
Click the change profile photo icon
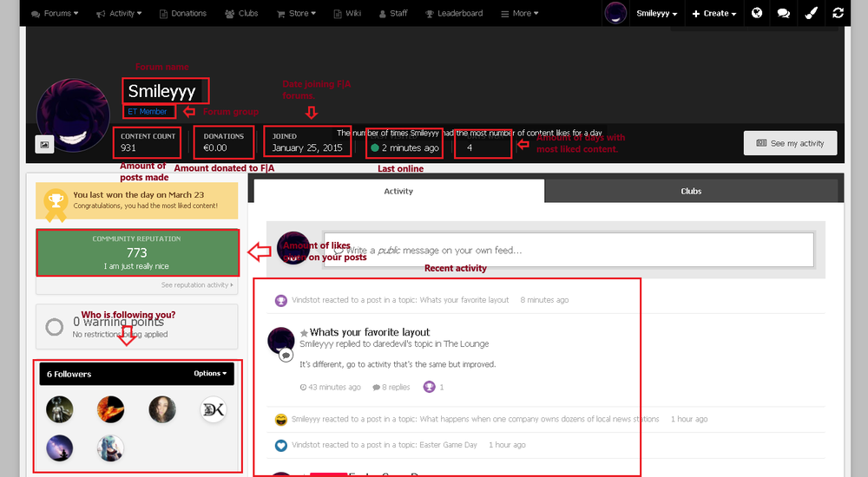coord(44,145)
